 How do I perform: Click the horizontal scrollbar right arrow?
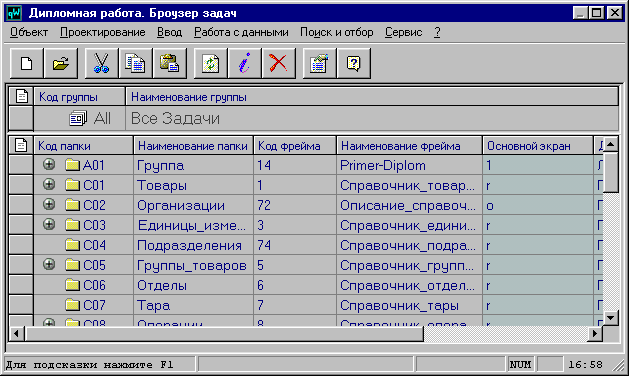click(x=595, y=333)
